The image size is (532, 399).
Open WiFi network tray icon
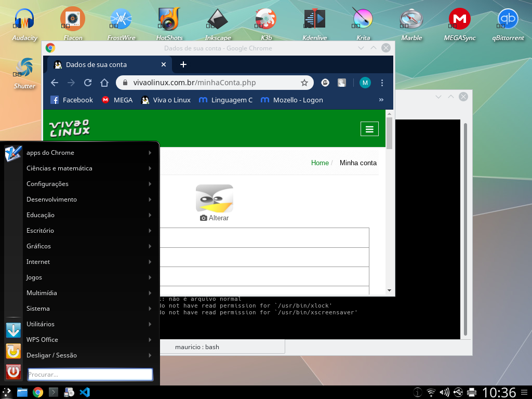tap(431, 393)
